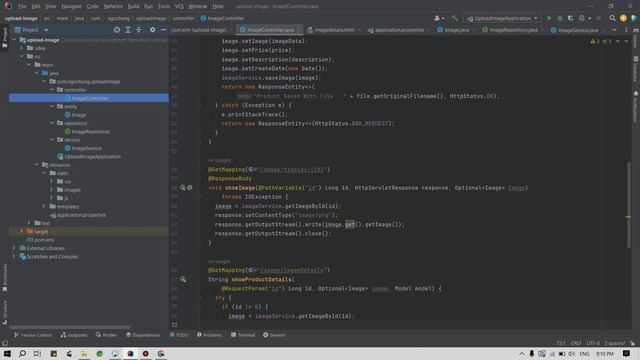Run with Coverage from the toolbar
The height and width of the screenshot is (360, 640).
click(571, 18)
